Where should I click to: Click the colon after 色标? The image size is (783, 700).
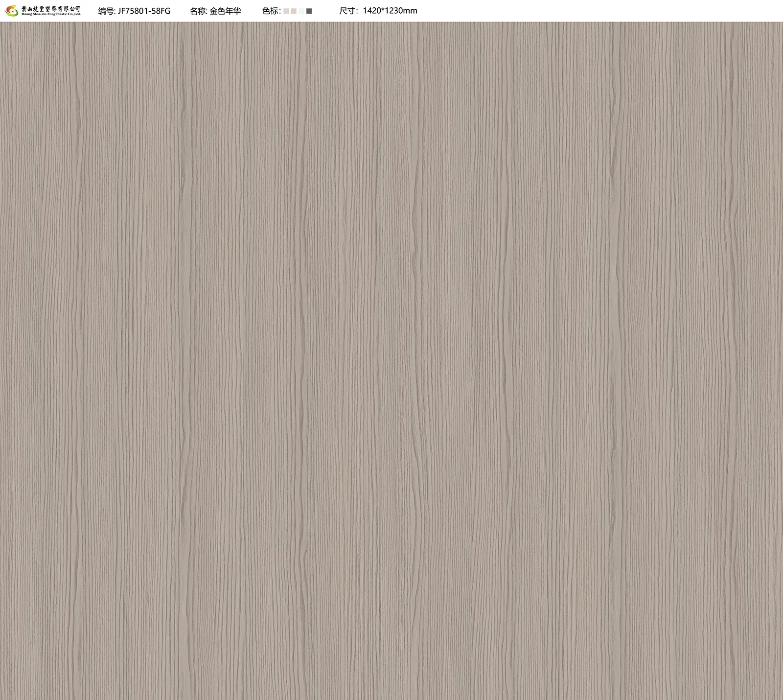[x=280, y=11]
